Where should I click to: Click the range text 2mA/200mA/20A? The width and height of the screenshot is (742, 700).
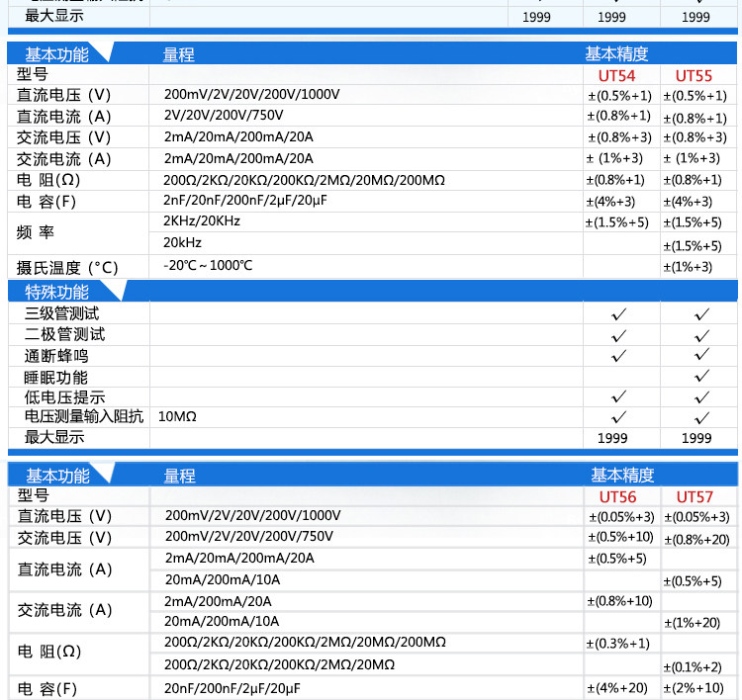218,601
